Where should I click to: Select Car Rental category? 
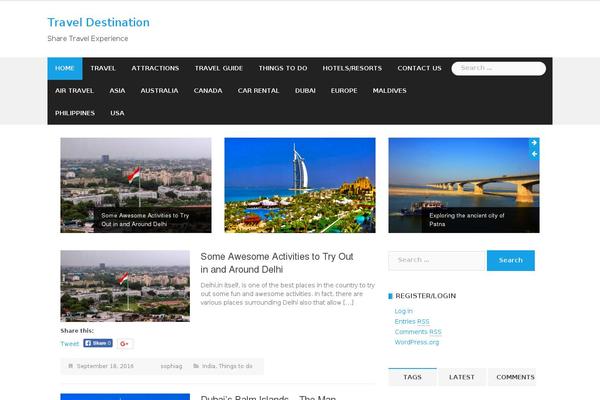(258, 91)
